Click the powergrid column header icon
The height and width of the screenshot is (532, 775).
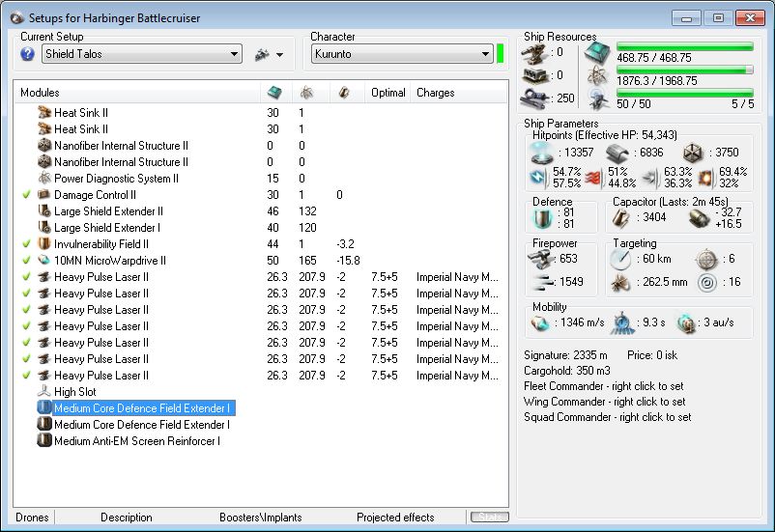(306, 93)
